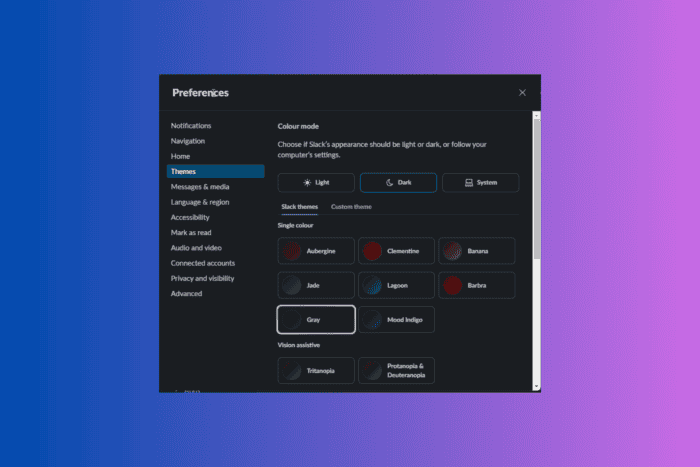This screenshot has height=467, width=700.
Task: Click the Colour mode heading
Action: pos(298,126)
